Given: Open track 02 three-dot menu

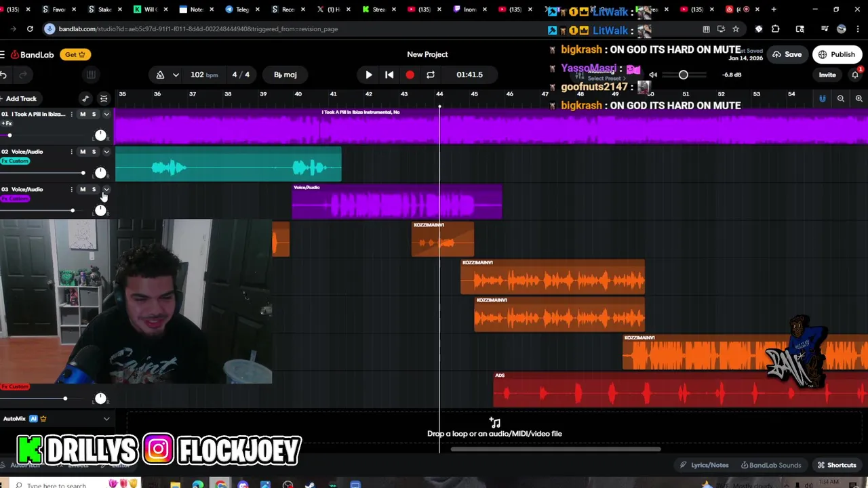Looking at the screenshot, I should [x=71, y=152].
